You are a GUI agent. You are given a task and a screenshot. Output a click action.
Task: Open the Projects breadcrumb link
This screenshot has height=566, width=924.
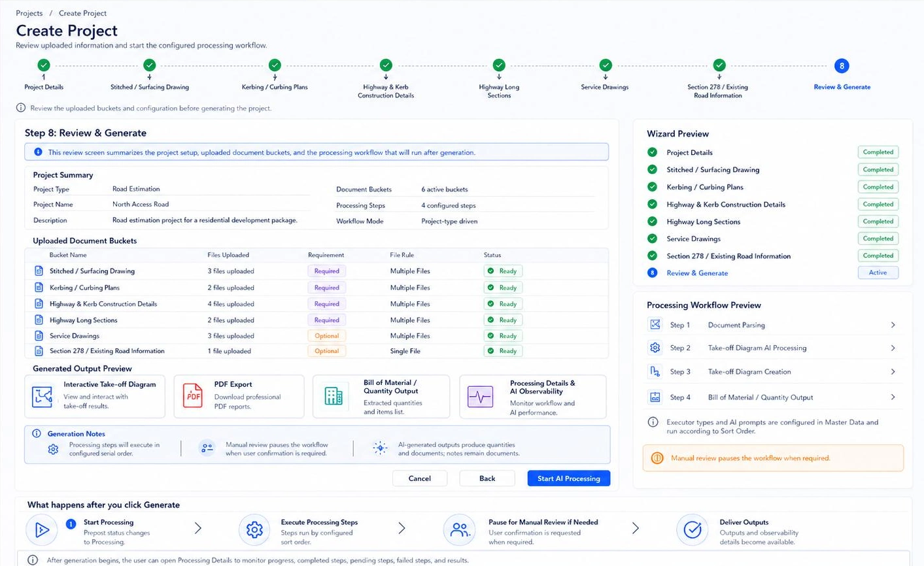29,13
